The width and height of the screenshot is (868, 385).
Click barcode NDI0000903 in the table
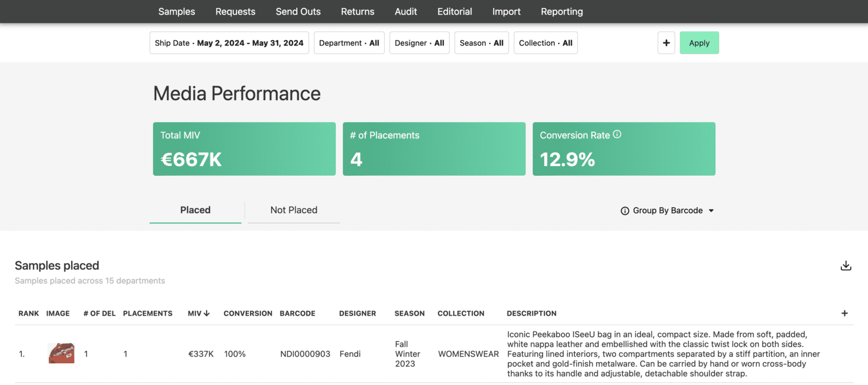coord(305,354)
